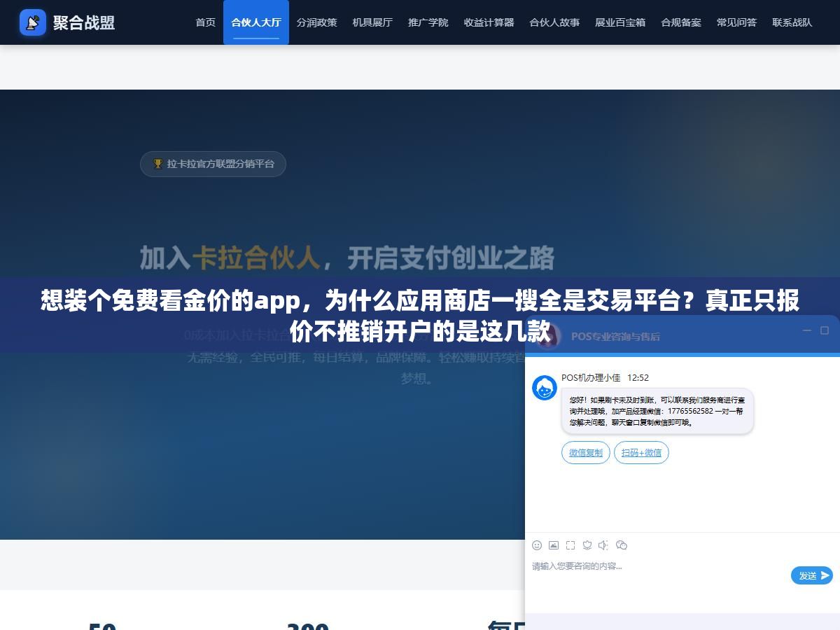
Task: Click the agent's chat message bubble
Action: (657, 412)
